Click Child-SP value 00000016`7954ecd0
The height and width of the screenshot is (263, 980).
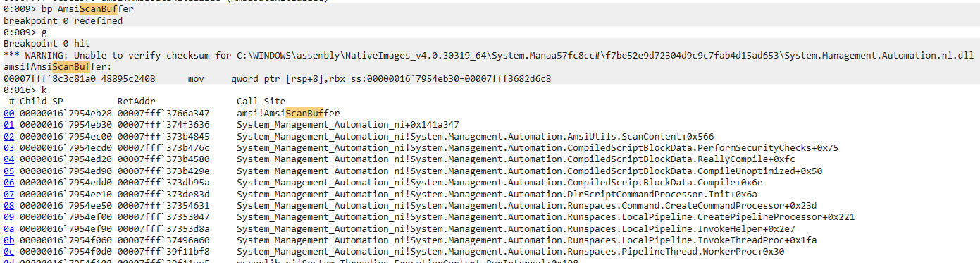pyautogui.click(x=66, y=147)
